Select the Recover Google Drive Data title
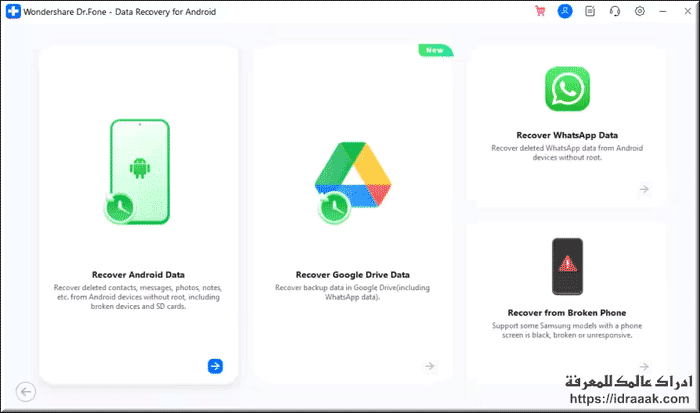 tap(353, 275)
